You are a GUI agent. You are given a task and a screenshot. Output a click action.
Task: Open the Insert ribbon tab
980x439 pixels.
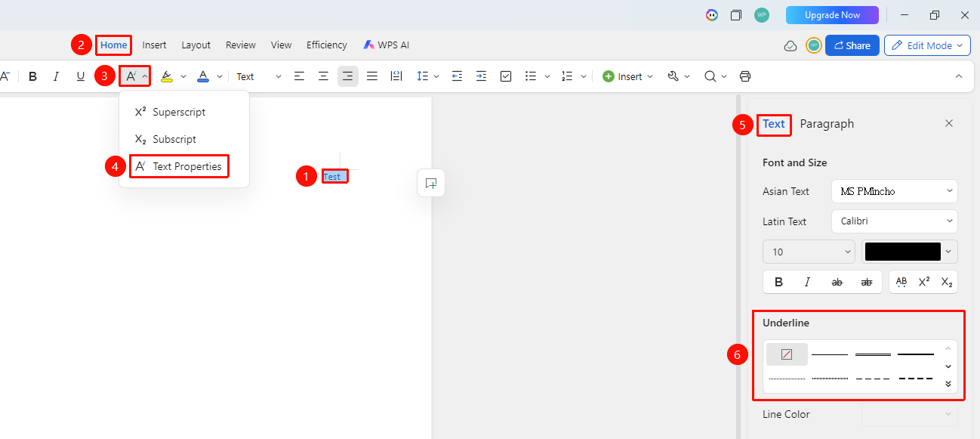154,45
